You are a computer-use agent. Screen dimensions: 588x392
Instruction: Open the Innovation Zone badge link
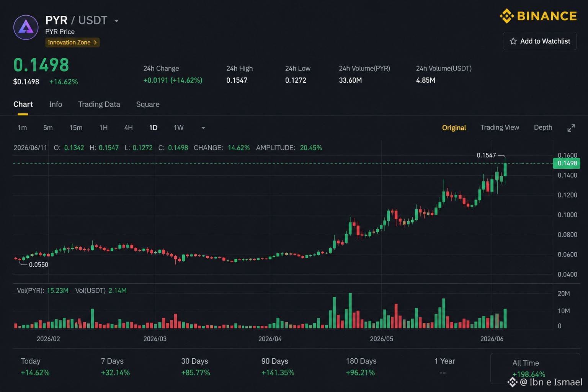pos(72,42)
